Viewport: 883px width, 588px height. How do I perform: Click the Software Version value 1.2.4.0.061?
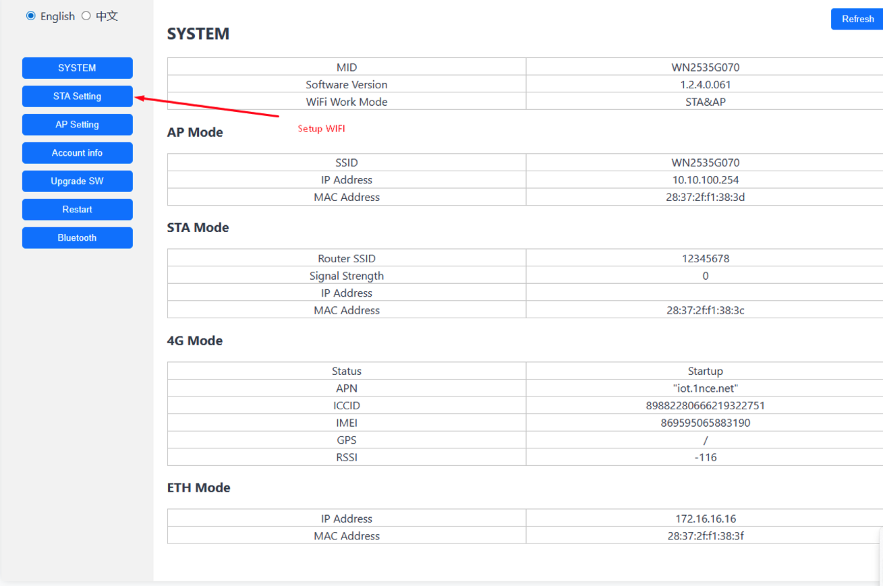(x=705, y=85)
